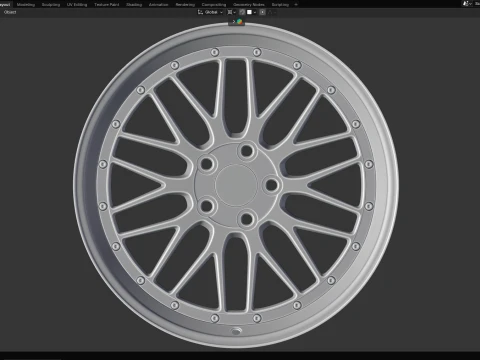480x360 pixels.
Task: Open the proportional falloff curve dropdown
Action: [271, 12]
